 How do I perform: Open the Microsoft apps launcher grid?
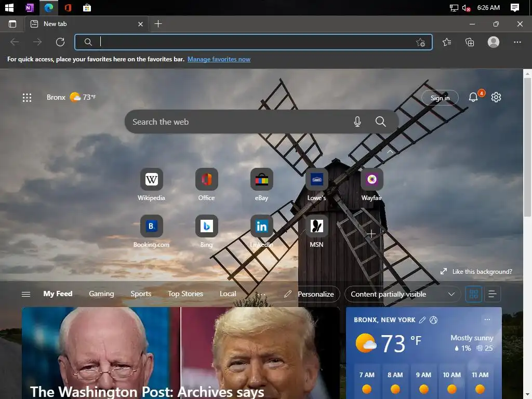[x=27, y=98]
